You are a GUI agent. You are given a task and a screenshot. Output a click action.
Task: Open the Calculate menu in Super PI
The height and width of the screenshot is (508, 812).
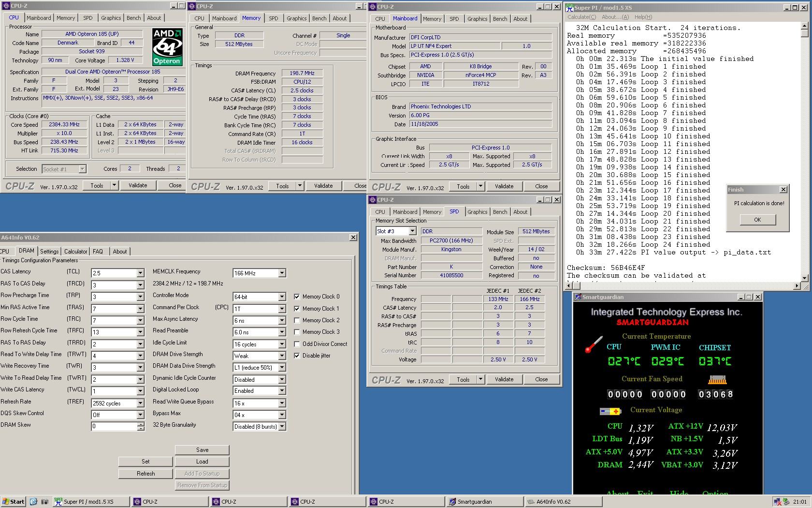pos(581,17)
